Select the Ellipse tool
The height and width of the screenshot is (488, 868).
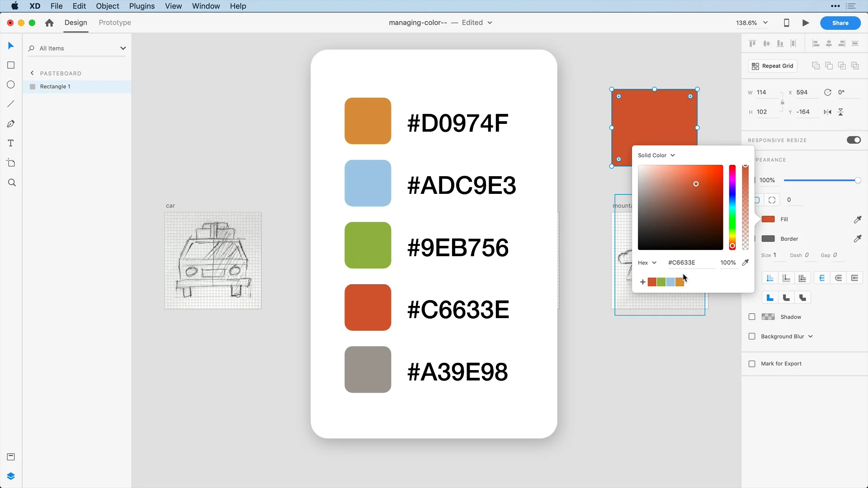[x=11, y=84]
